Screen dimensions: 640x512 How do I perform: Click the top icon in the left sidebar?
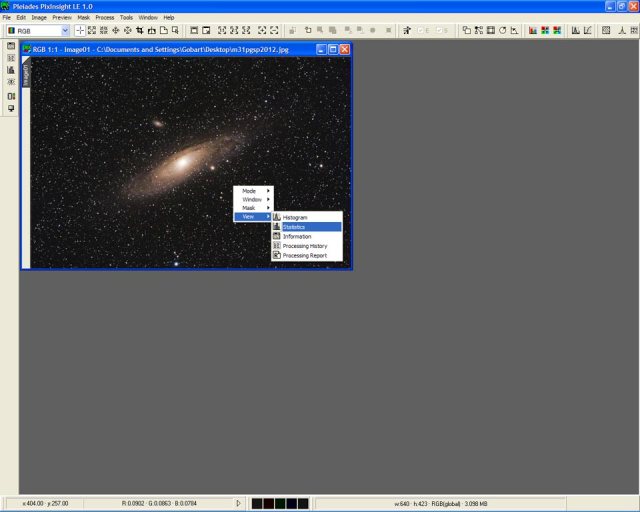[x=11, y=46]
